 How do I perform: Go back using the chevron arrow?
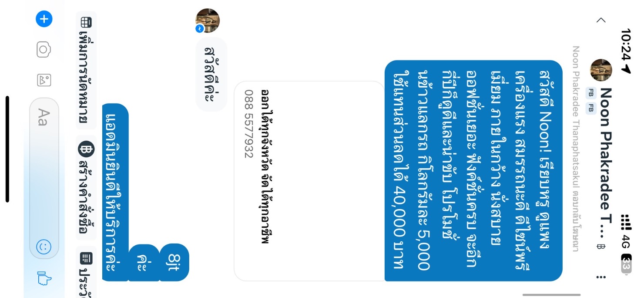[x=601, y=20]
